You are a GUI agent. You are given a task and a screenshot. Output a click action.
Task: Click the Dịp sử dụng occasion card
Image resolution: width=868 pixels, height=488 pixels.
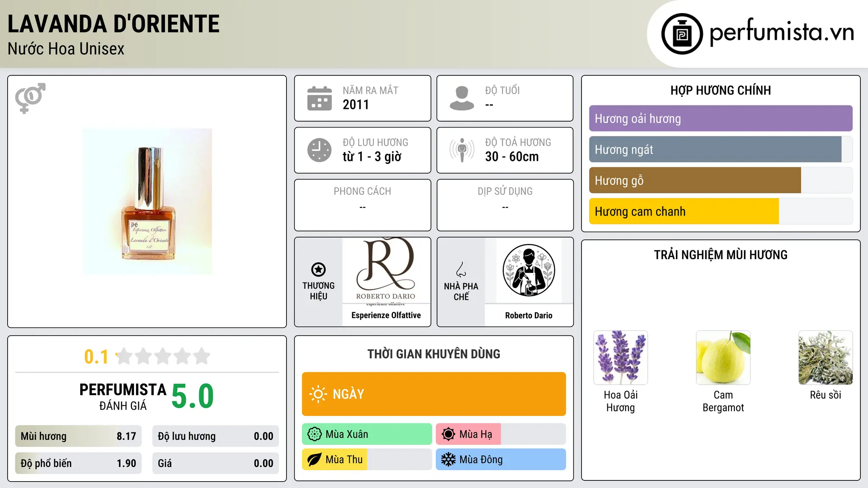tap(505, 205)
